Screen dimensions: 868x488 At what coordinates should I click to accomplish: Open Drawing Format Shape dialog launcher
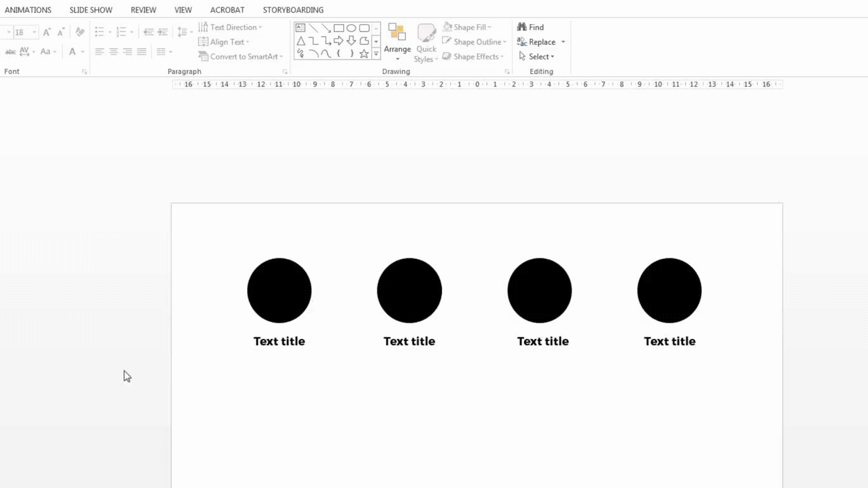pos(507,72)
